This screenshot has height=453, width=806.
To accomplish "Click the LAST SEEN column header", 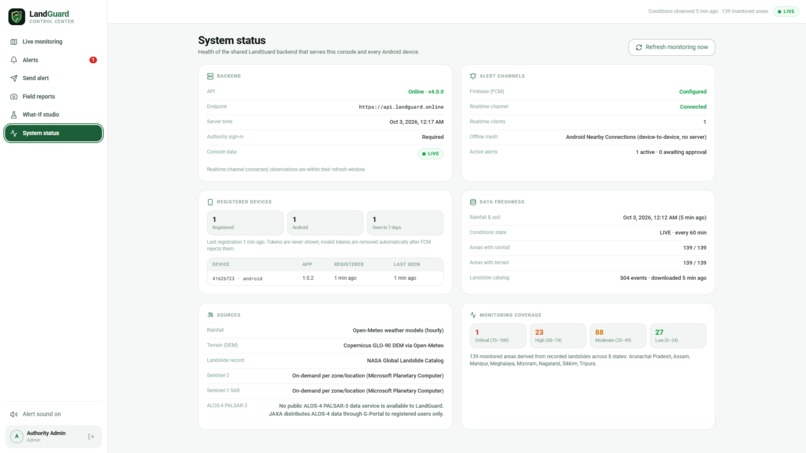I will (x=407, y=264).
